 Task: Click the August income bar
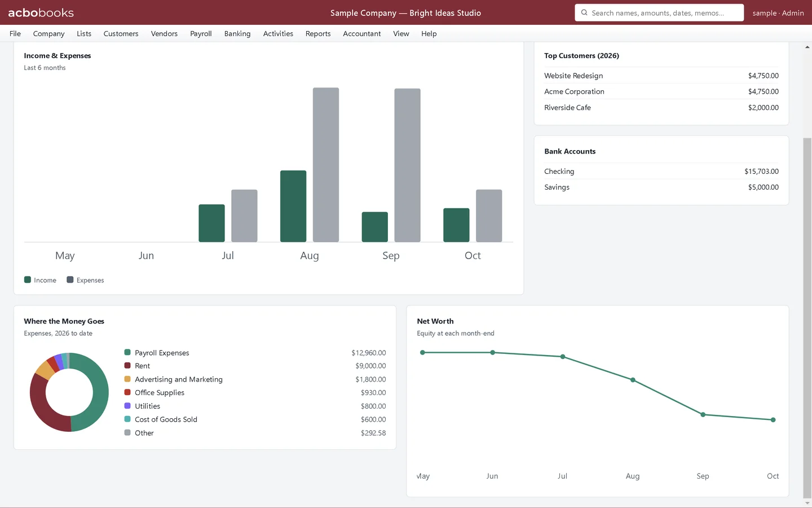[x=293, y=206]
